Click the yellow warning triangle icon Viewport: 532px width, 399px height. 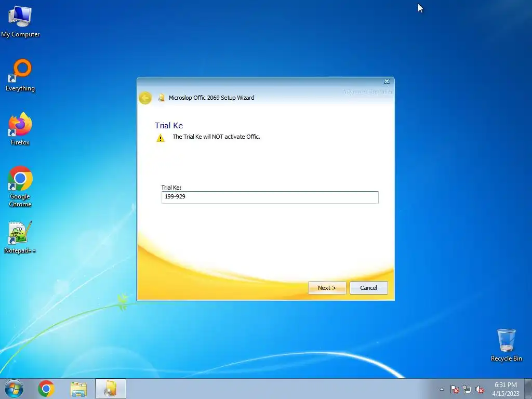(x=161, y=138)
